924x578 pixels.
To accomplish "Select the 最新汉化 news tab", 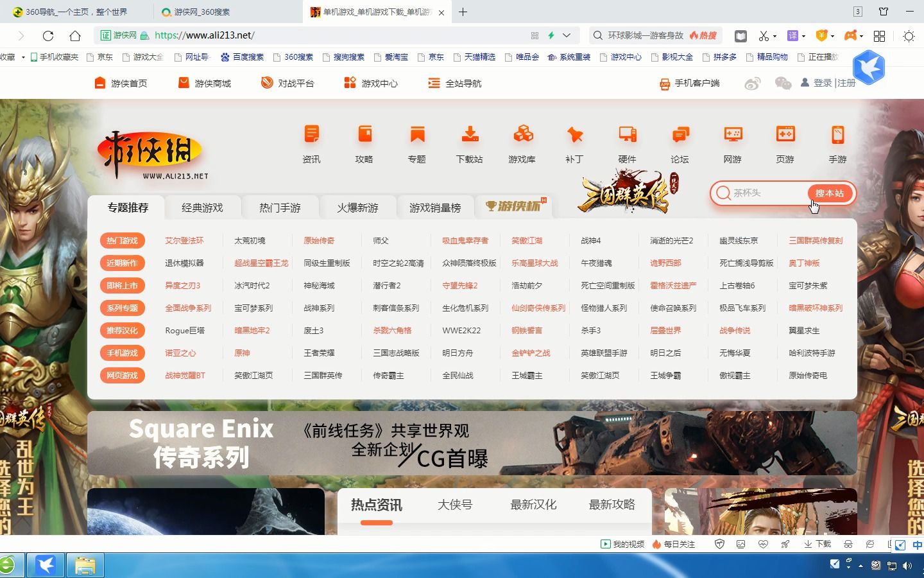I will click(533, 505).
